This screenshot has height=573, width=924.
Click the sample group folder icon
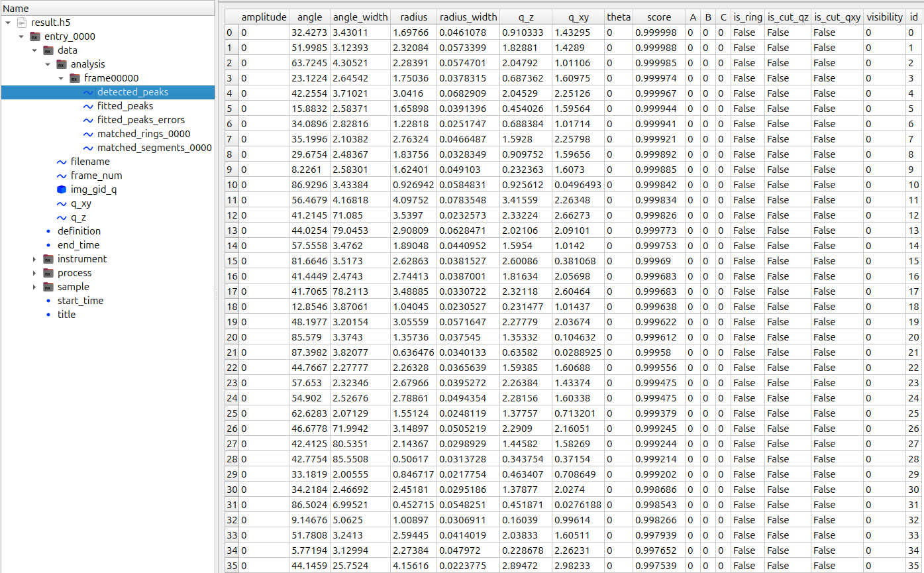tap(48, 287)
